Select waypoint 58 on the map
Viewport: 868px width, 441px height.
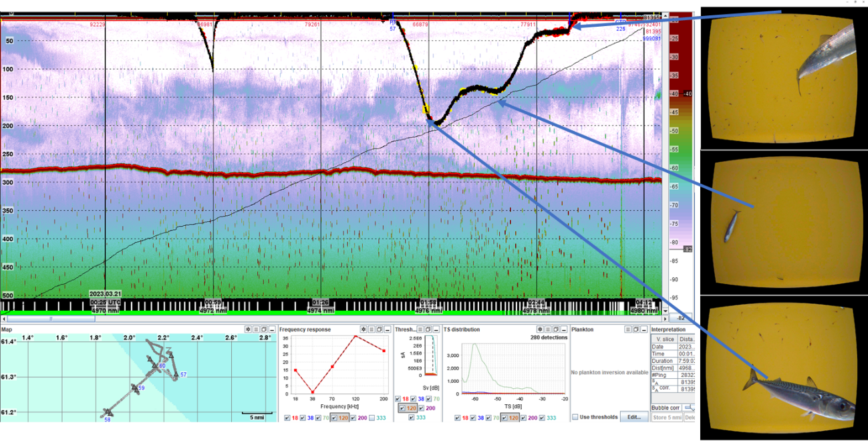tap(109, 412)
